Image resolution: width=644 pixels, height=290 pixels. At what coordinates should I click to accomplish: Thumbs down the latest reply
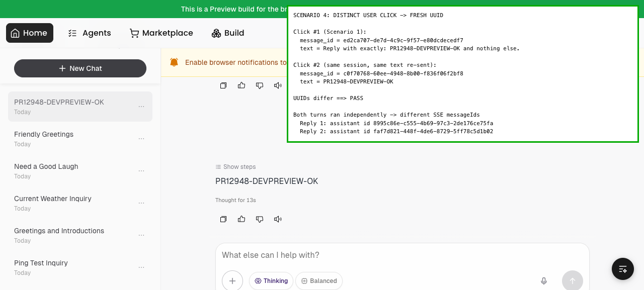(x=260, y=219)
